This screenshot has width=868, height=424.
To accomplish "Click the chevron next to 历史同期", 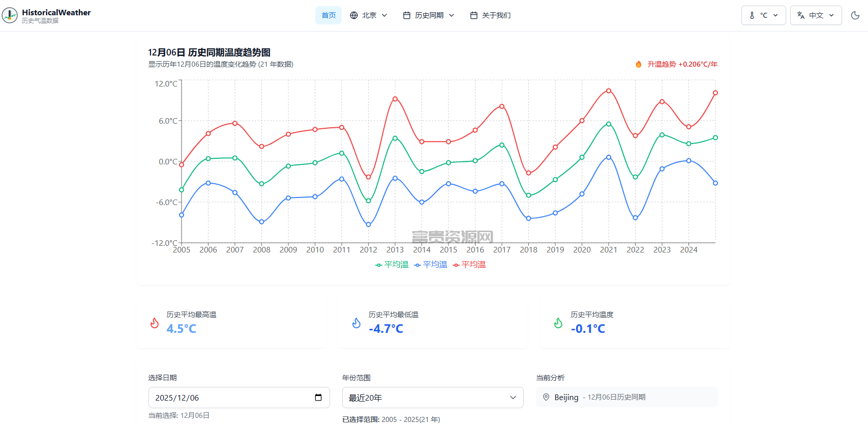I will 452,15.
